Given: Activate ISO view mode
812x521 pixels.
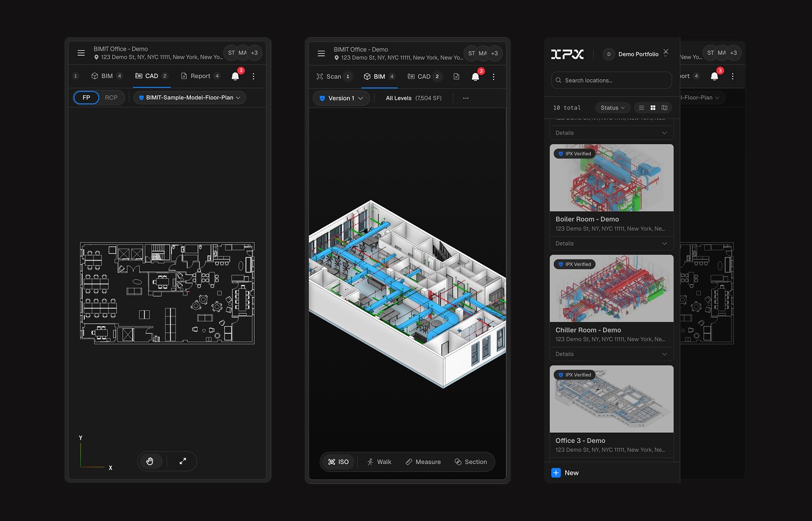Looking at the screenshot, I should point(338,462).
